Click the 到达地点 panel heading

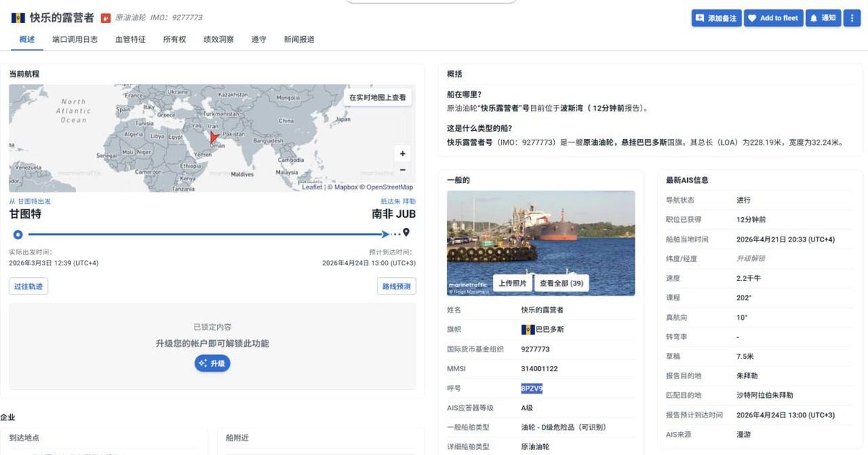(24, 438)
